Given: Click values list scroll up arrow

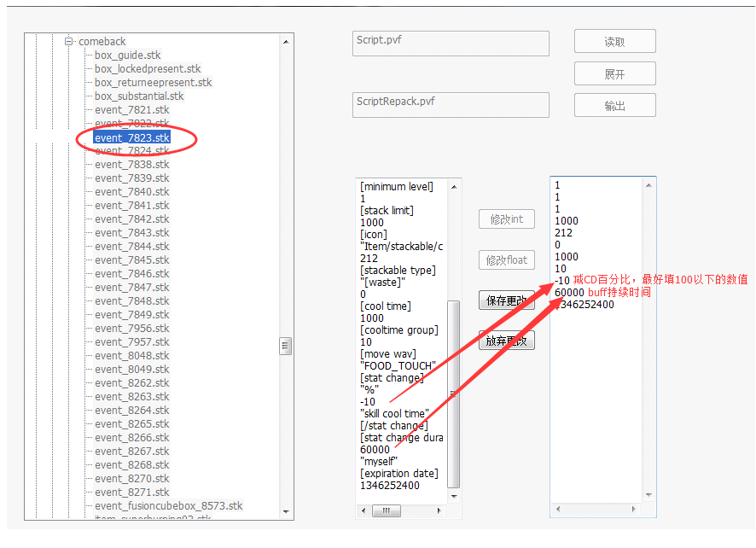Looking at the screenshot, I should pyautogui.click(x=649, y=184).
